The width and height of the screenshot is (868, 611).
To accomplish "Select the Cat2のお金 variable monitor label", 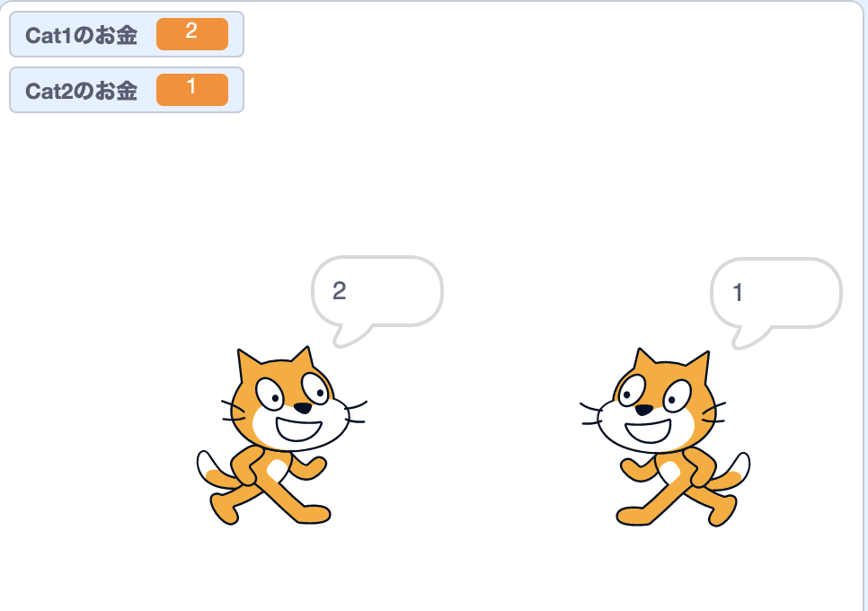I will click(82, 91).
